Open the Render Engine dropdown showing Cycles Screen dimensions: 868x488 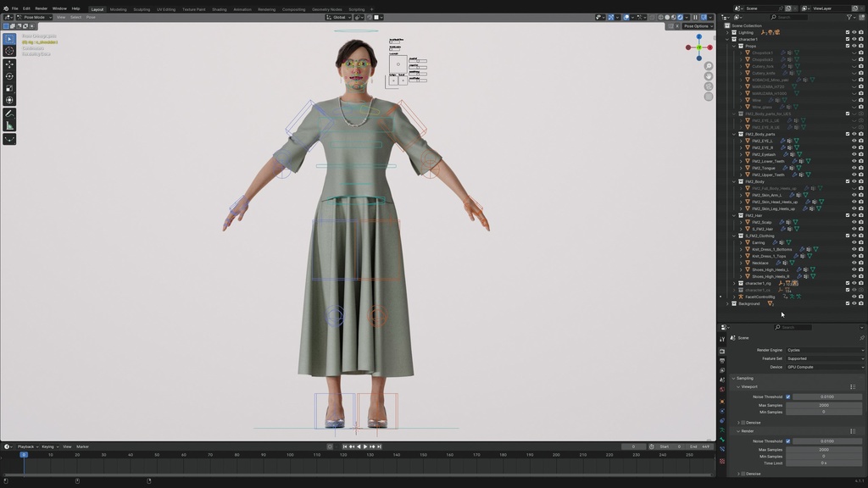pyautogui.click(x=824, y=349)
